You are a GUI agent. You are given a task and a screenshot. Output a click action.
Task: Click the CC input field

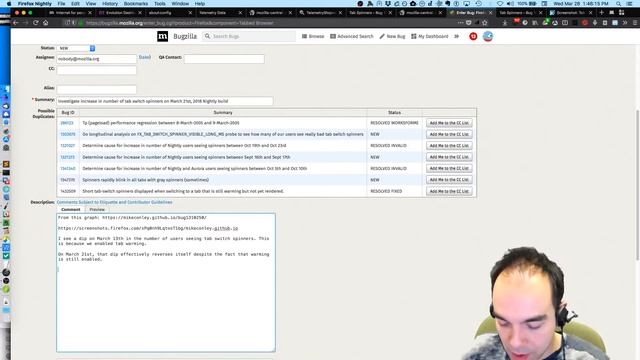pos(97,70)
